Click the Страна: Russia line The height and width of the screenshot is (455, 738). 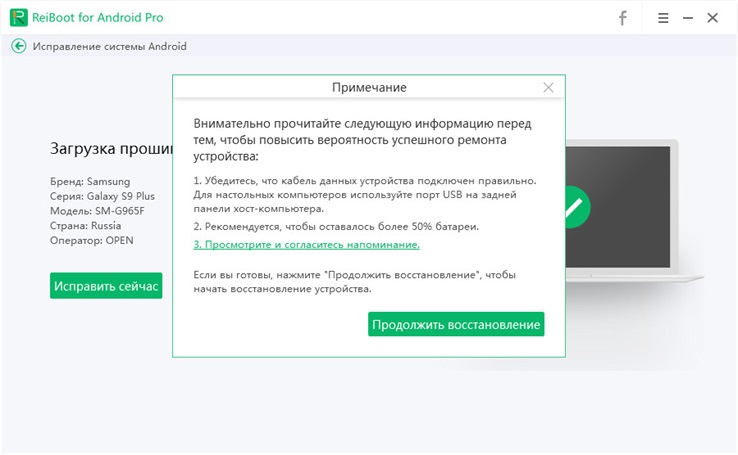[85, 225]
